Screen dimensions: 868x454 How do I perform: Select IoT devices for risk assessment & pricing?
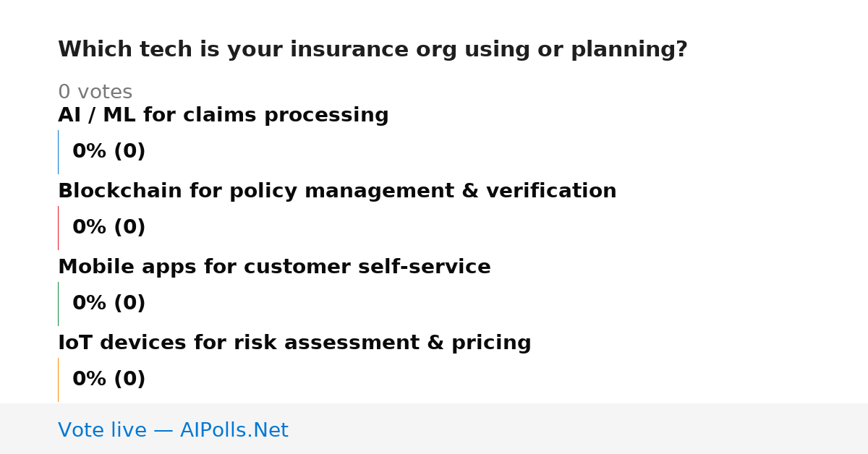(x=294, y=343)
